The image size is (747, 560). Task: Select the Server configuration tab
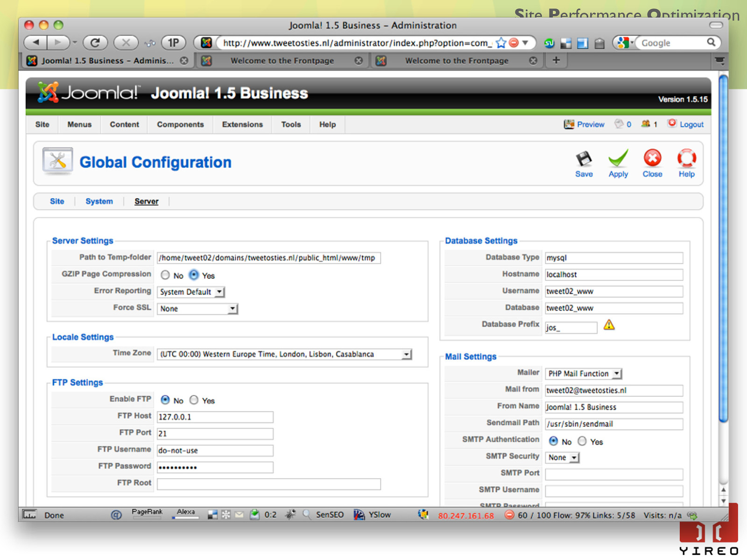(147, 202)
